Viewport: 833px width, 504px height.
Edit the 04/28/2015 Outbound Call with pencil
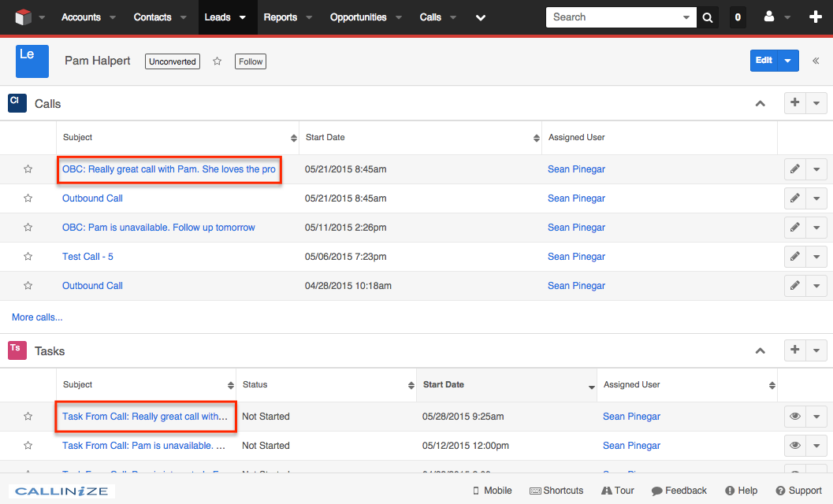(x=794, y=286)
